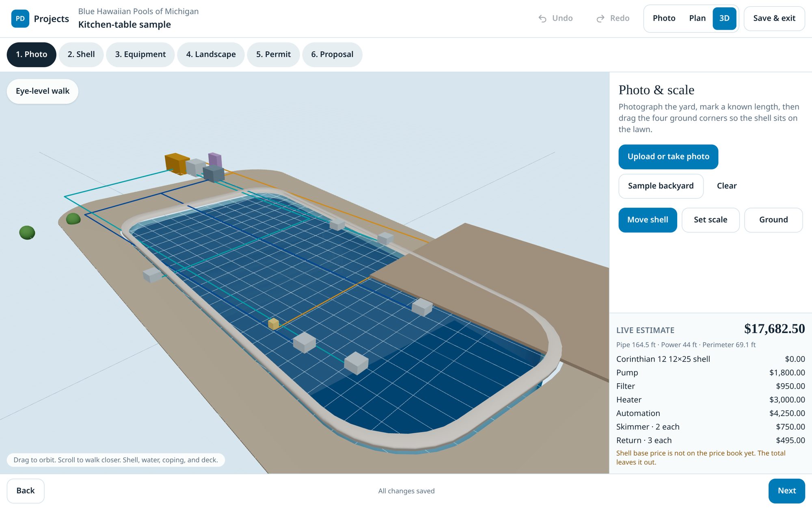
Task: Load the Sample backyard
Action: pos(661,186)
